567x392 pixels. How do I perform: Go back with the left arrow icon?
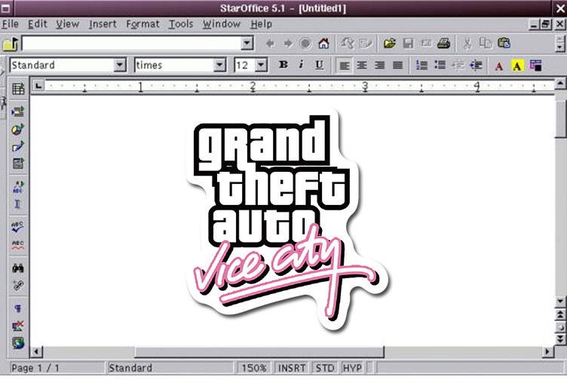(x=270, y=44)
